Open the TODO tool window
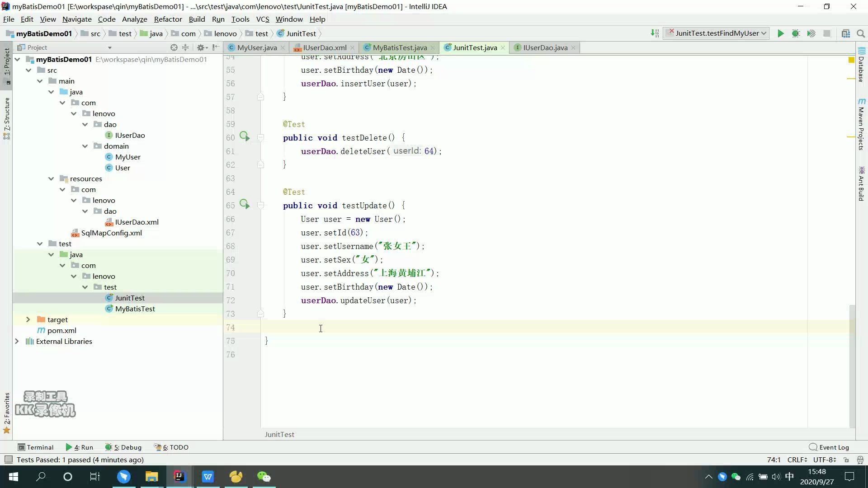The image size is (868, 488). (171, 447)
